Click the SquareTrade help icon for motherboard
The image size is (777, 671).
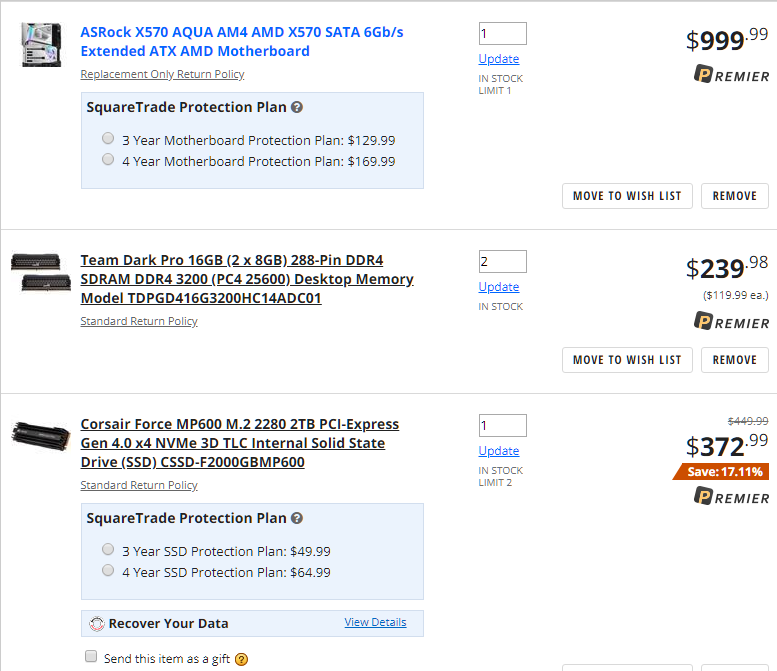pyautogui.click(x=297, y=107)
